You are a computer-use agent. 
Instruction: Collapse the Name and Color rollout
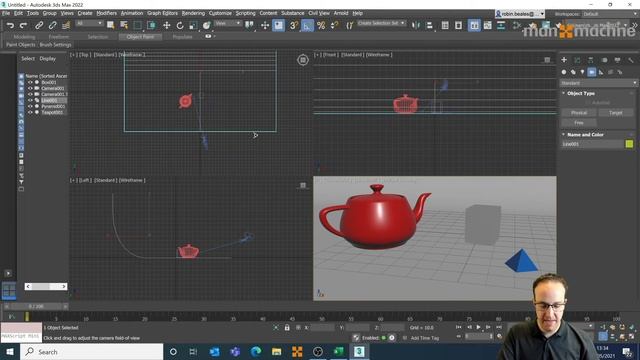click(585, 134)
